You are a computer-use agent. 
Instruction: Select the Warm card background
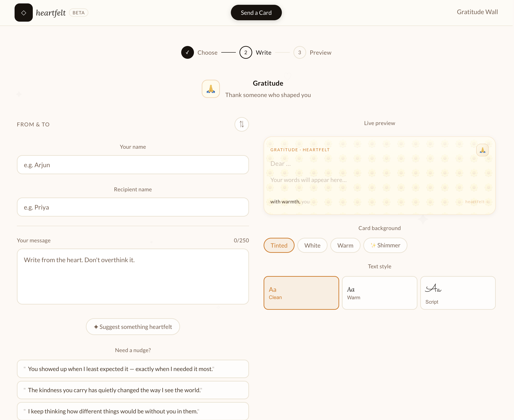[345, 245]
